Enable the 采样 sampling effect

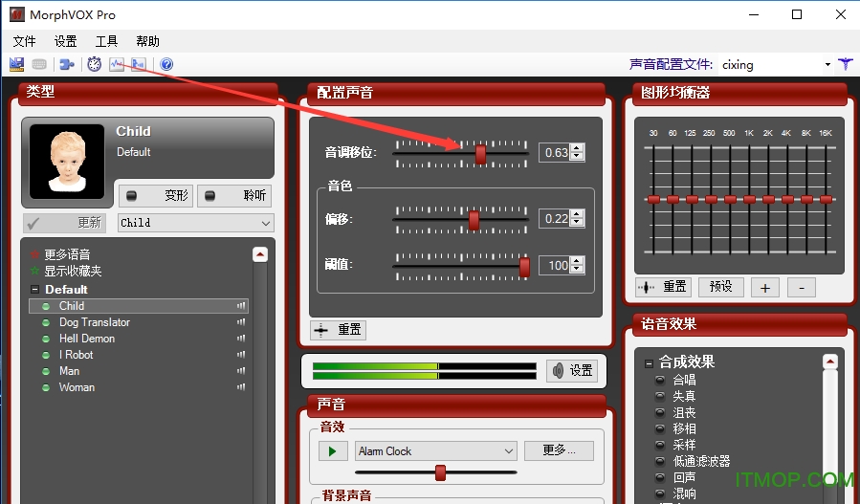coord(660,445)
